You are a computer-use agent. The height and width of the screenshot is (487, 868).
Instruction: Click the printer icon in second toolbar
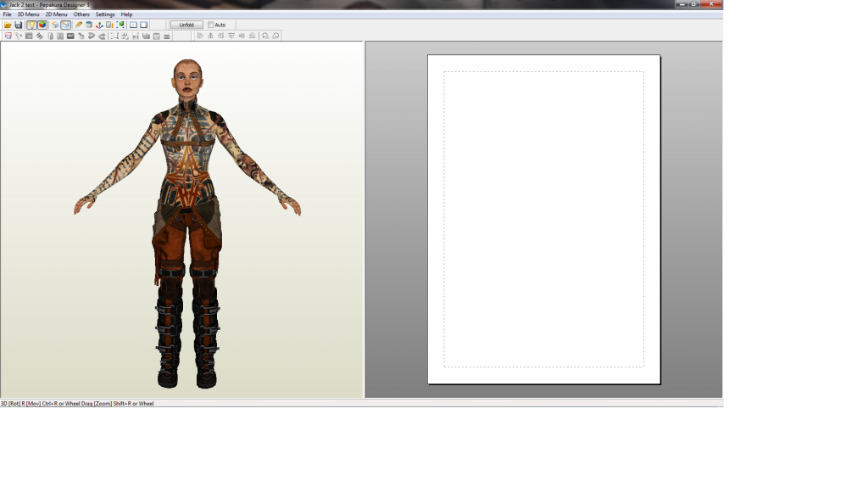pos(167,36)
